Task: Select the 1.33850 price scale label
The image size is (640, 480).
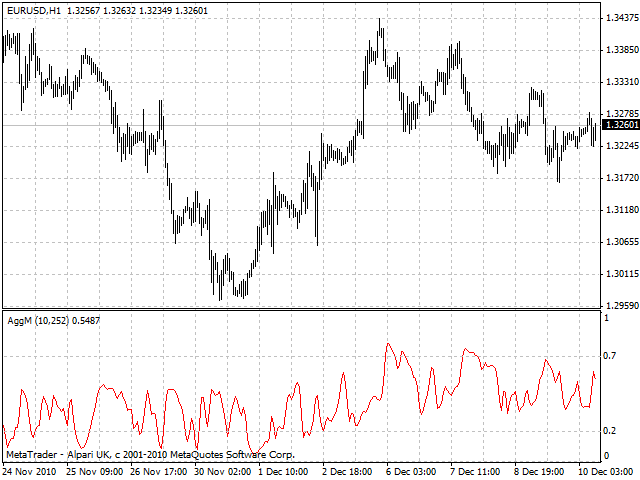Action: tap(621, 49)
